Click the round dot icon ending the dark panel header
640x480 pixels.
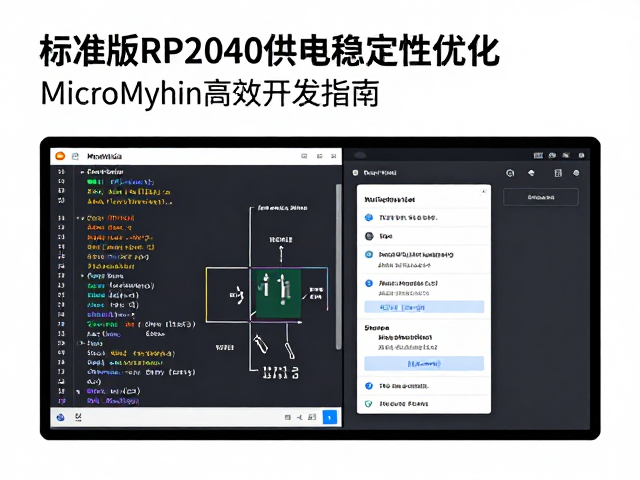coord(576,173)
